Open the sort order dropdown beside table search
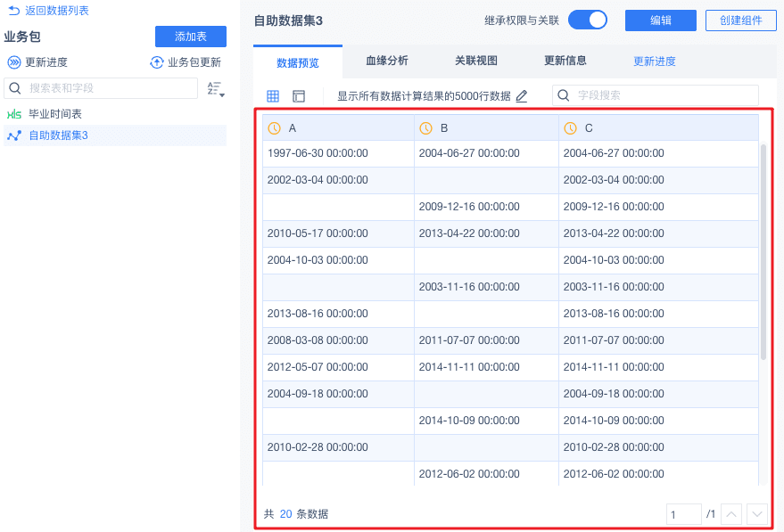 pyautogui.click(x=216, y=89)
